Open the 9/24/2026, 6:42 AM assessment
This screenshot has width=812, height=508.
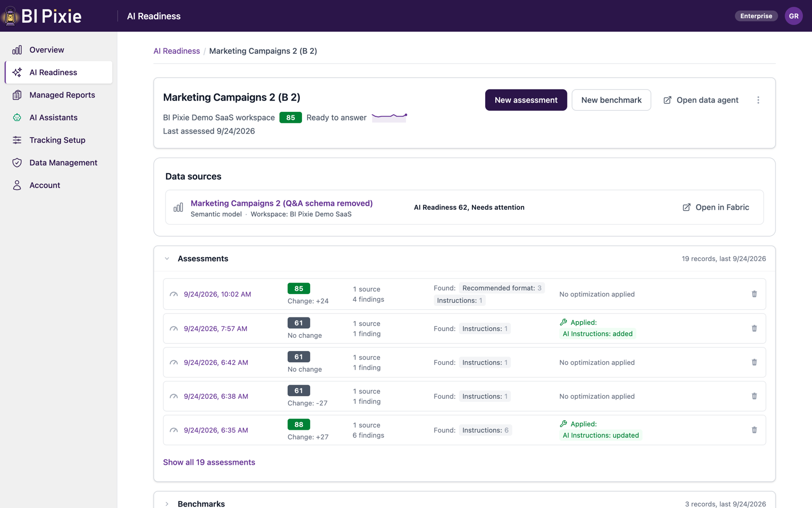tap(216, 363)
